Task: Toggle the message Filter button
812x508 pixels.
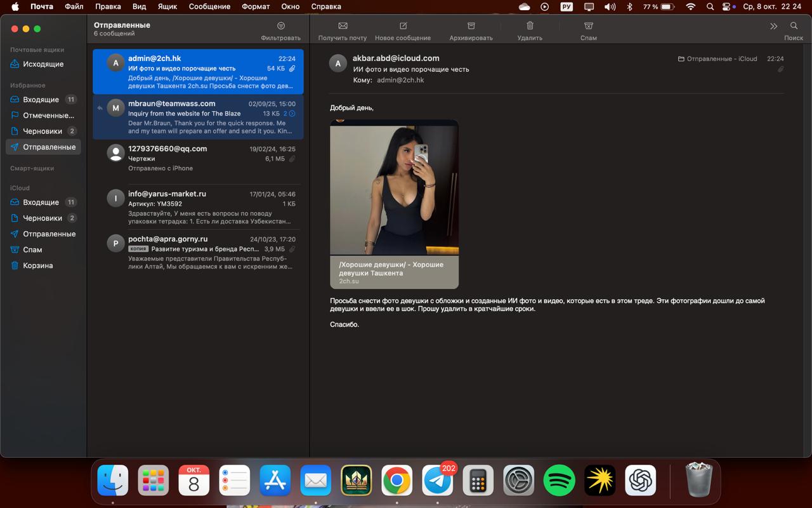Action: (x=280, y=26)
